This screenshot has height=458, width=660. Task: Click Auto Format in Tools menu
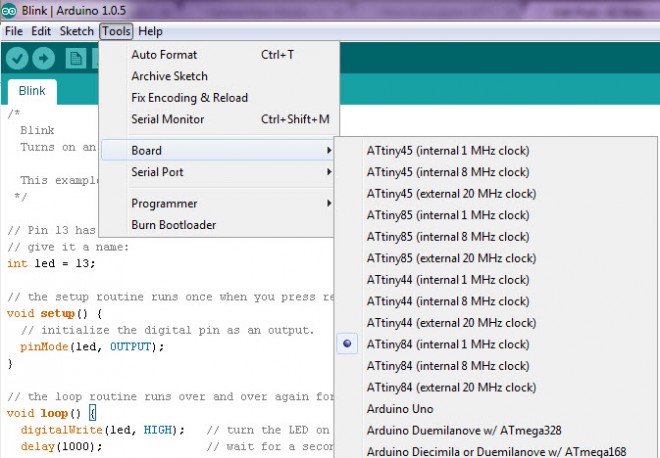coord(164,55)
